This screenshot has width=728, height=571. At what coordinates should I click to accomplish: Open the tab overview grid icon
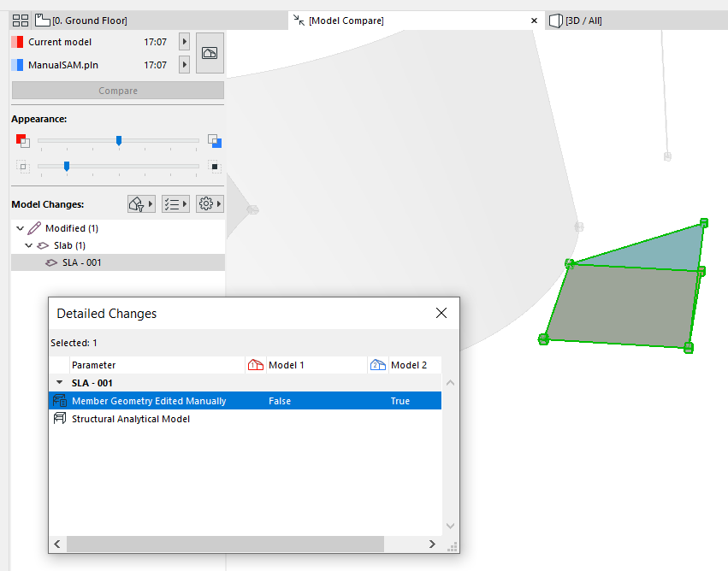pyautogui.click(x=21, y=21)
